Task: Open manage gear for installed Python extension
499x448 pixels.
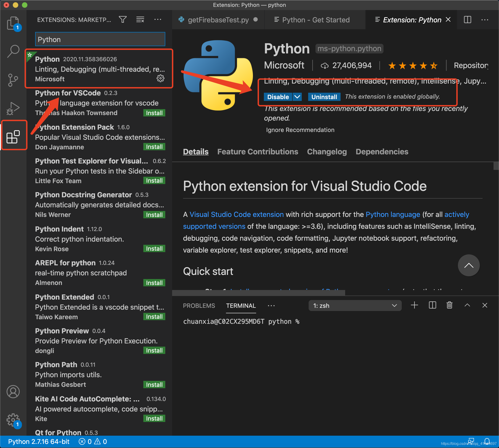Action: [x=160, y=78]
